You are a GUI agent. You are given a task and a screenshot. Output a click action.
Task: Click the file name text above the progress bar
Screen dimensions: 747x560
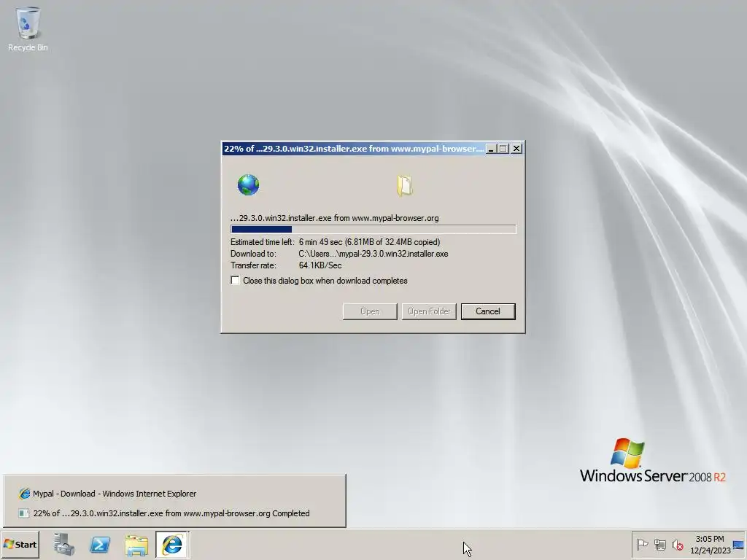click(334, 218)
